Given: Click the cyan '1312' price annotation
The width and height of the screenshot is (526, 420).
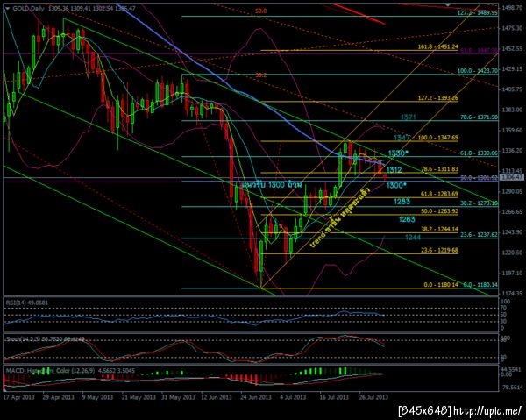Looking at the screenshot, I should click(x=394, y=170).
